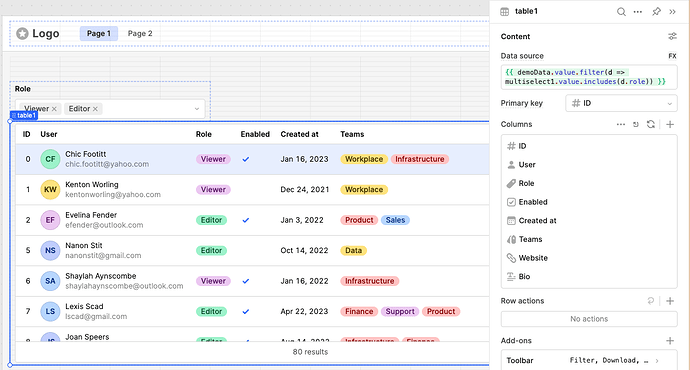Collapse the inspector using the double chevron icon
Image resolution: width=690 pixels, height=370 pixels.
[672, 12]
